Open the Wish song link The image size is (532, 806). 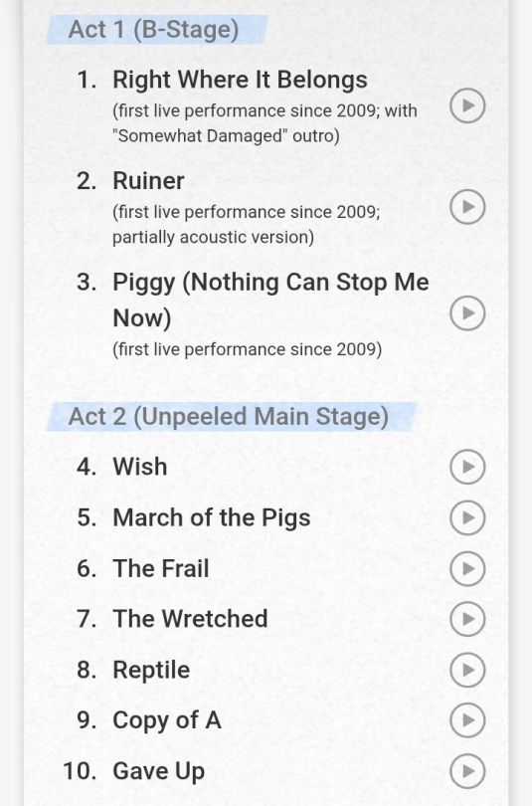(x=140, y=467)
